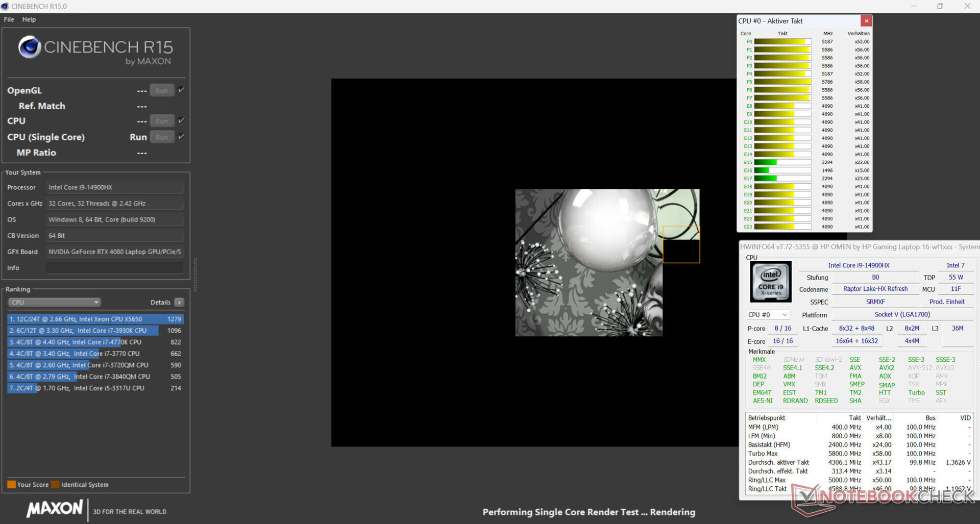Click the Basistakt (HFM) row
Image resolution: width=980 pixels, height=524 pixels.
859,445
